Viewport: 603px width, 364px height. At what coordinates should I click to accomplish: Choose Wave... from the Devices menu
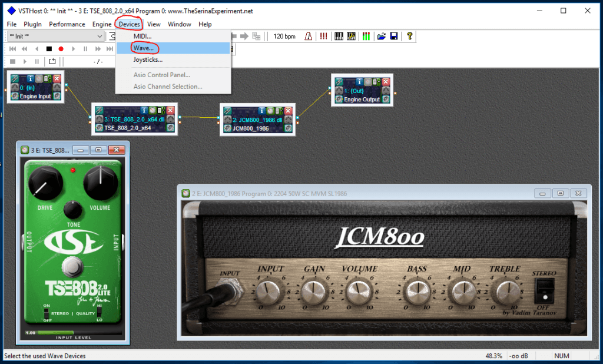click(x=173, y=48)
